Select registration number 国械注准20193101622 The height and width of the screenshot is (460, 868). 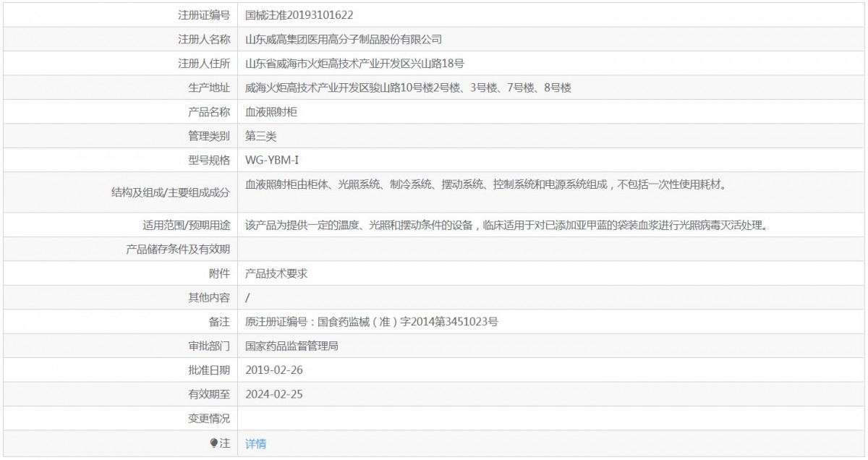point(299,14)
